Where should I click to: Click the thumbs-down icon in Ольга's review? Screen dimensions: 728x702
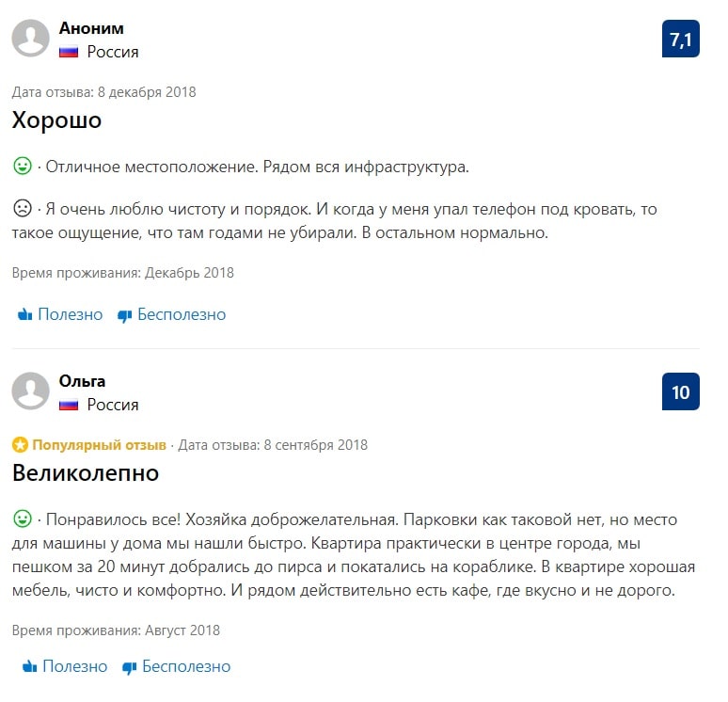[x=129, y=667]
